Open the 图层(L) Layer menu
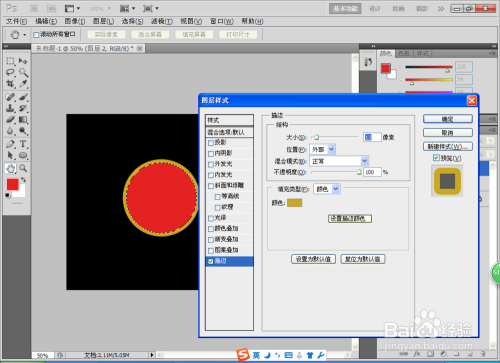This screenshot has height=363, width=500. (x=103, y=21)
